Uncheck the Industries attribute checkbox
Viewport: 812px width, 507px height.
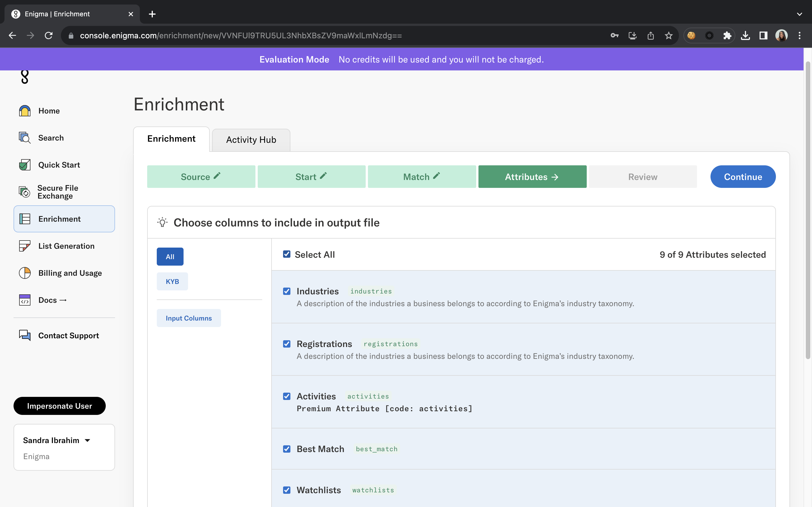point(286,291)
